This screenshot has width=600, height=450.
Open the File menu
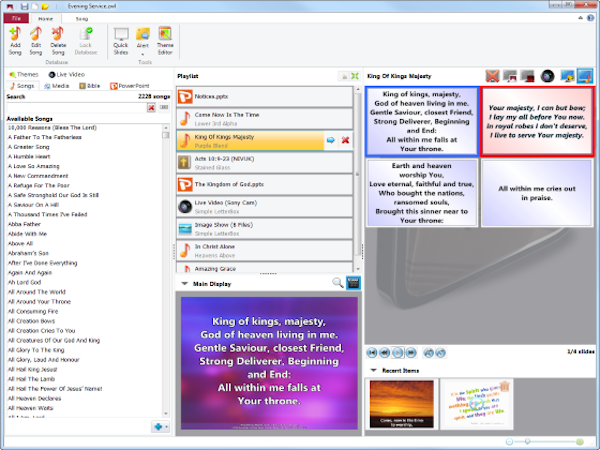click(x=16, y=18)
